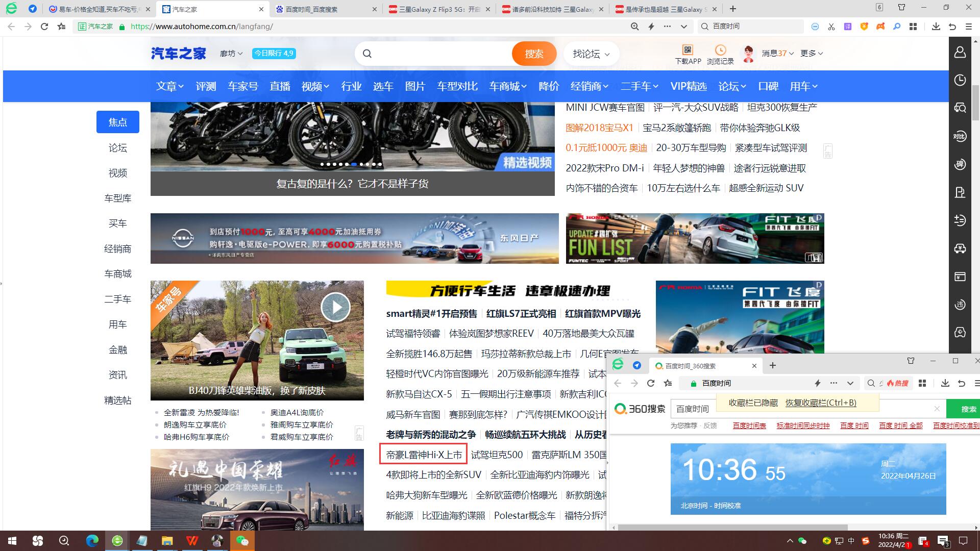
Task: Expand the 廊坊 city selector
Action: tap(231, 54)
